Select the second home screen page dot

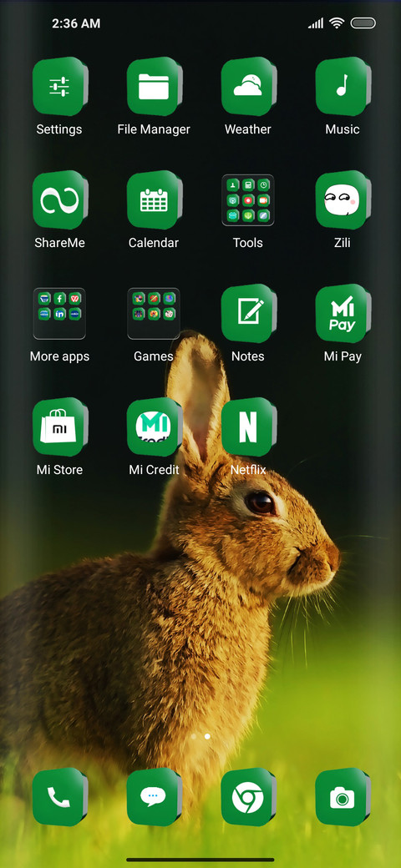click(x=207, y=736)
